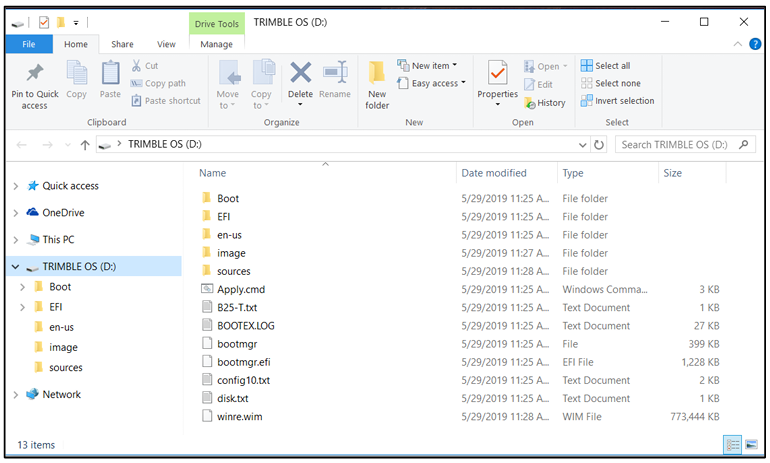
Task: Select the en-us folder in file list
Action: pos(229,235)
